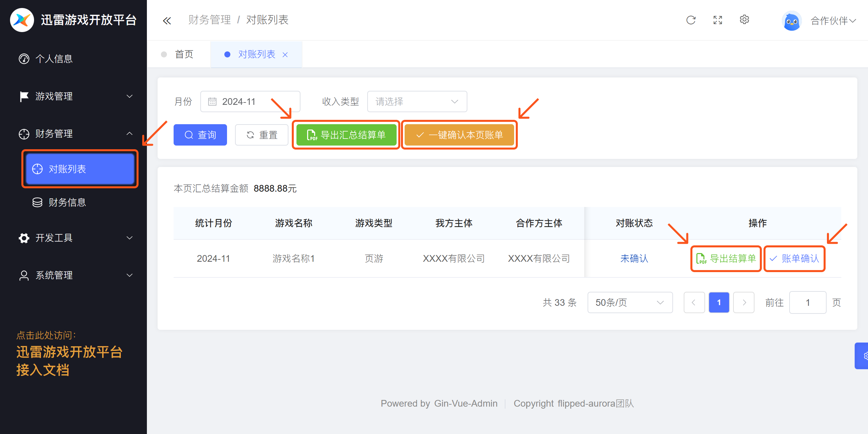Collapse the sidebar with double-chevron icon
Screen dimensions: 868x434
167,21
